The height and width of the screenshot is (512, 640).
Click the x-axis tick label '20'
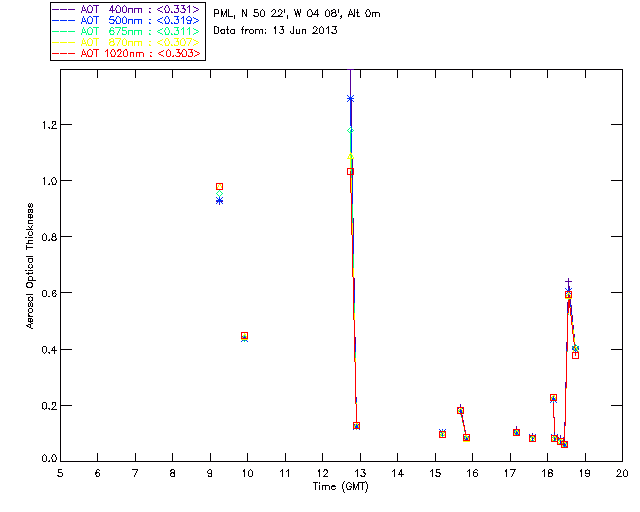[622, 473]
